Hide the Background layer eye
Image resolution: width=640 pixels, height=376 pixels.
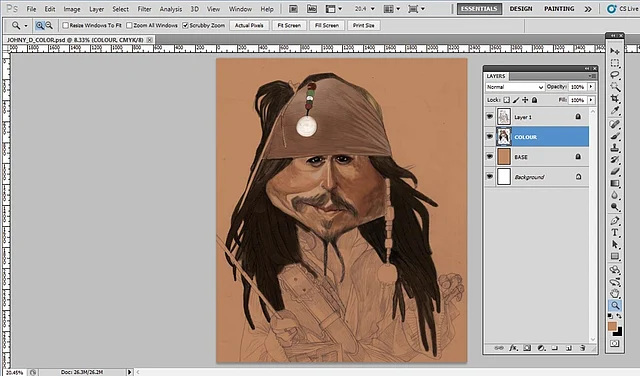[x=489, y=177]
